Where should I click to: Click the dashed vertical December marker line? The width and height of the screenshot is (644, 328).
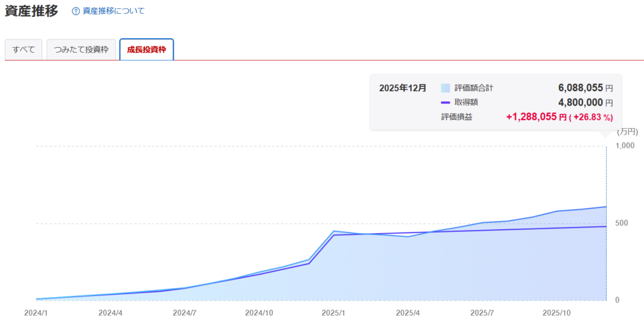tap(606, 251)
